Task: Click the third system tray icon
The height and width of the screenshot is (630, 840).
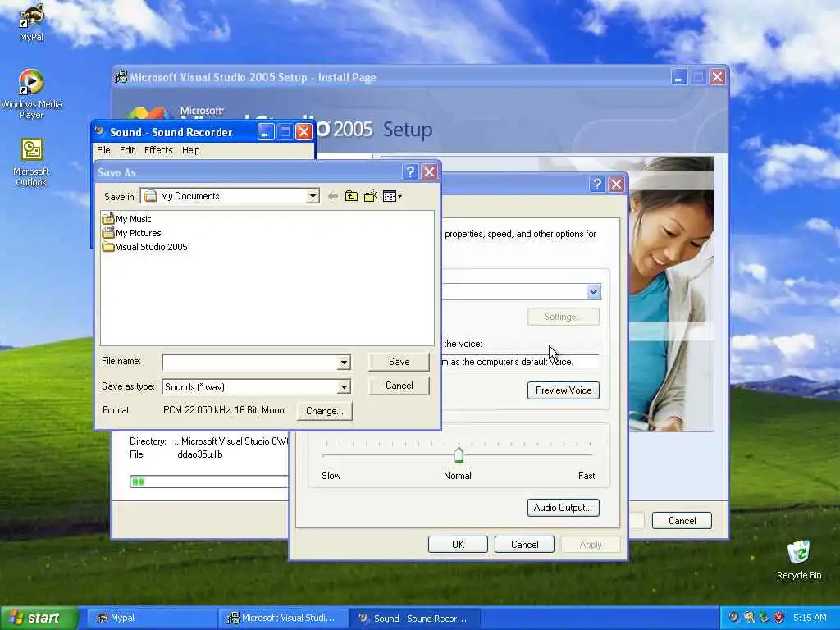Action: pos(764,618)
